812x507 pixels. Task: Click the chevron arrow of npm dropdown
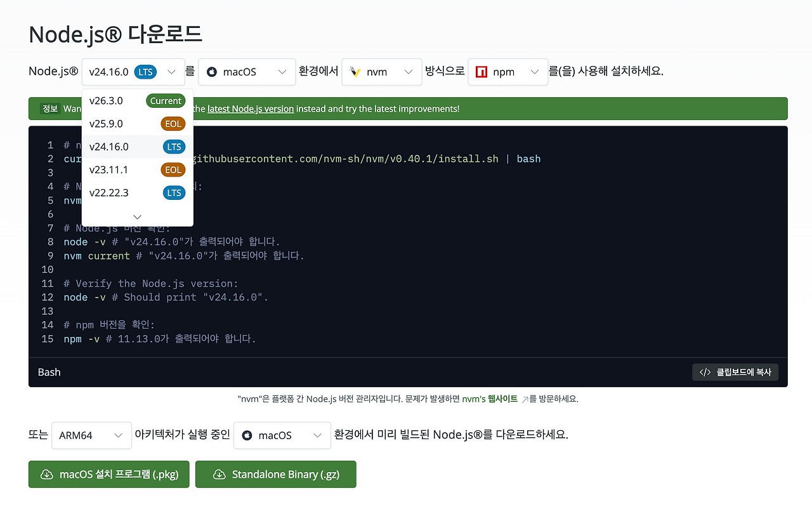(x=534, y=72)
